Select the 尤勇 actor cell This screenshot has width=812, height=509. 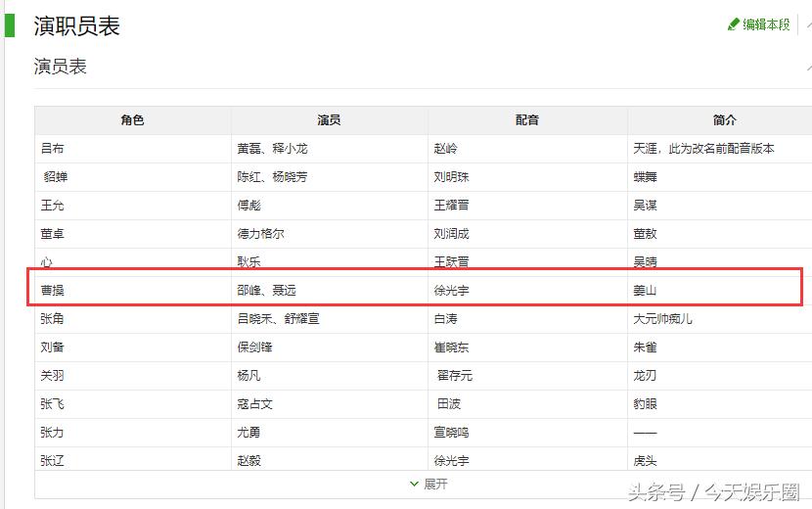[x=330, y=433]
